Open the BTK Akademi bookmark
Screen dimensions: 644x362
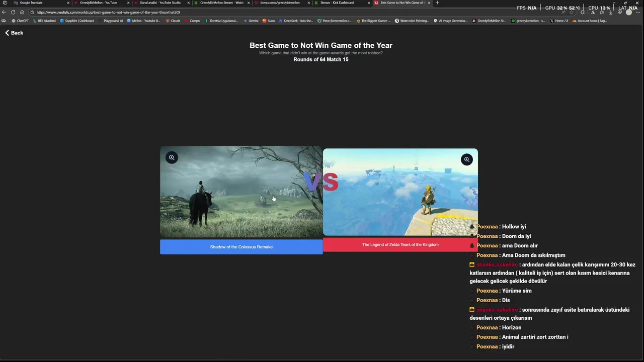pyautogui.click(x=44, y=21)
